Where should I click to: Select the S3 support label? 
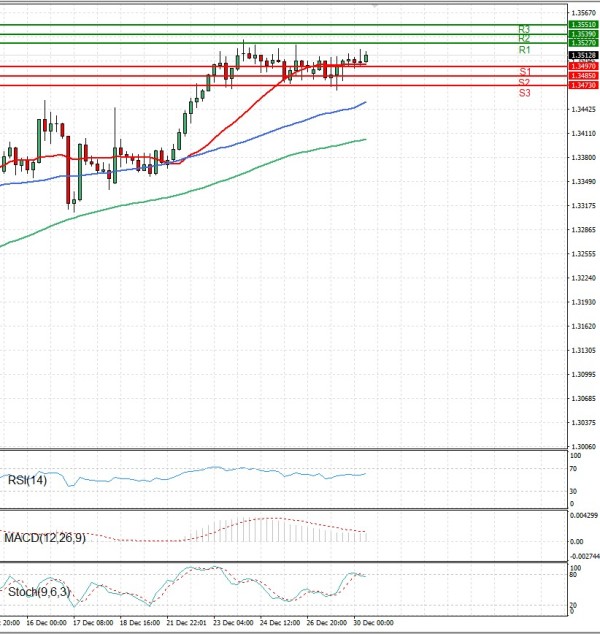[x=524, y=93]
